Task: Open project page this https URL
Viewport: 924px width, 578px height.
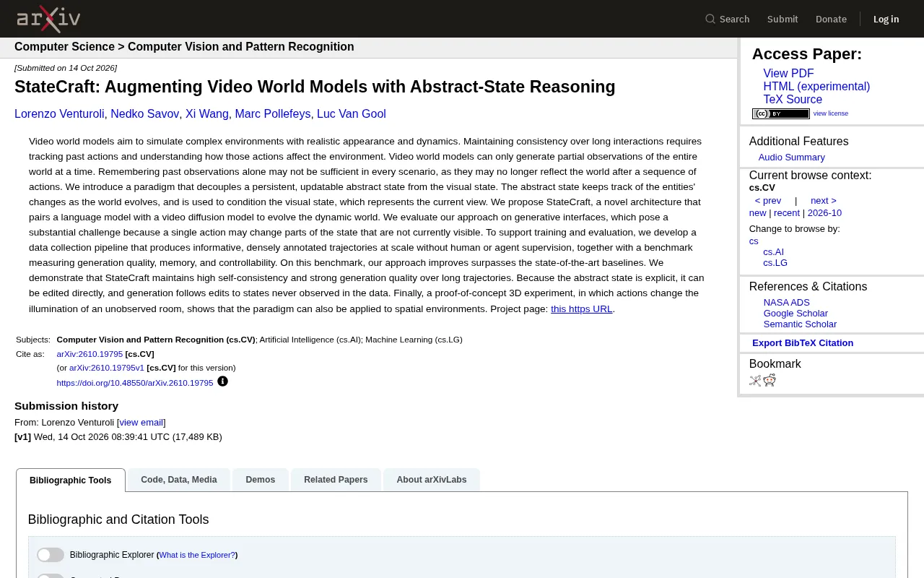Action: click(x=581, y=309)
